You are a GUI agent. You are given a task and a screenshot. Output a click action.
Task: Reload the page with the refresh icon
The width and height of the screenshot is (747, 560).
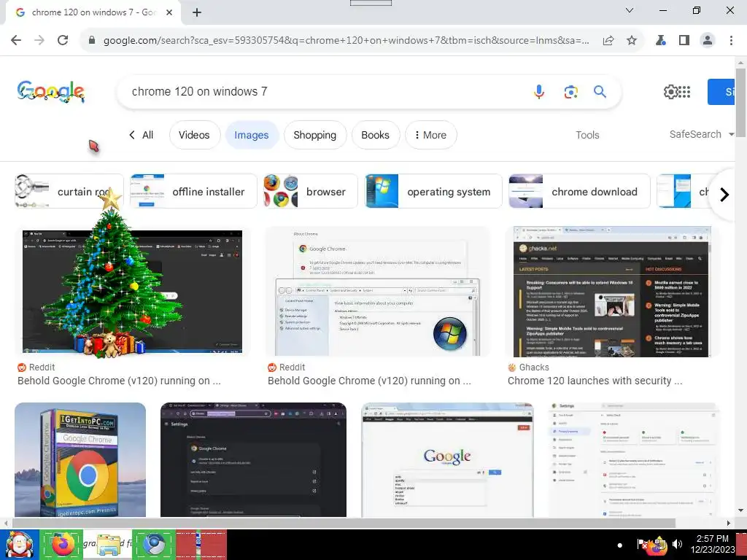(x=63, y=41)
